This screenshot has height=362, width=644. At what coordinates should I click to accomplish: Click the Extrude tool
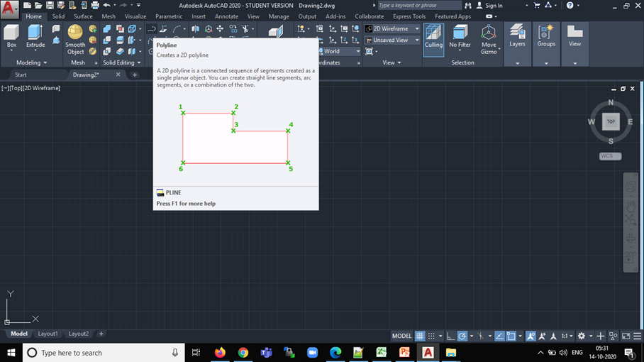(35, 35)
